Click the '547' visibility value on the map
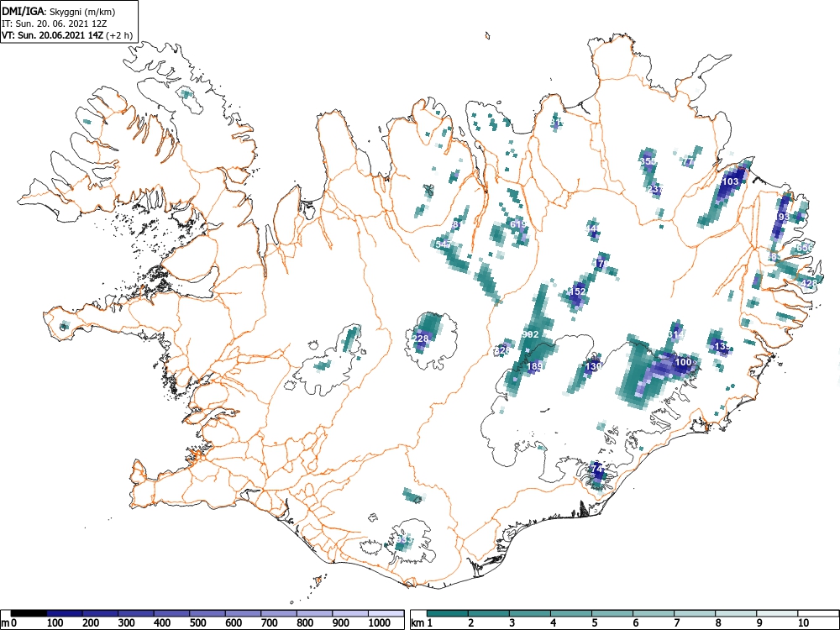This screenshot has height=630, width=840. click(444, 244)
